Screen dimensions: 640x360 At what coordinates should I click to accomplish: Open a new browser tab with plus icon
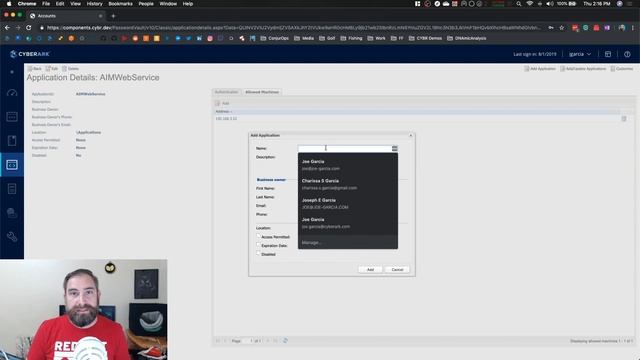(113, 16)
